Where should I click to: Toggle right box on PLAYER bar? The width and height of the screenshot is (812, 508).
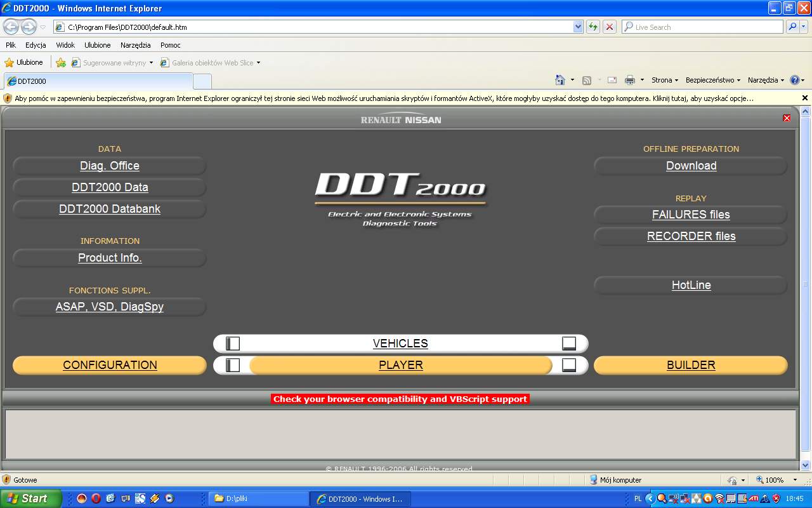pyautogui.click(x=569, y=365)
